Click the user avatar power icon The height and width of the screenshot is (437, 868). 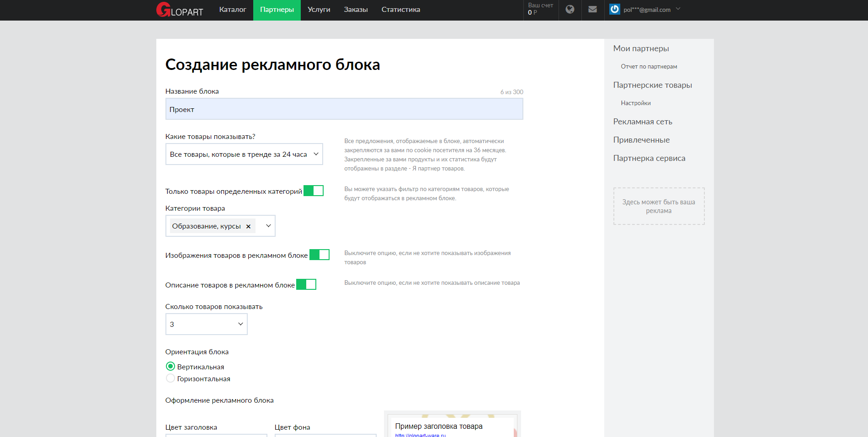point(615,9)
